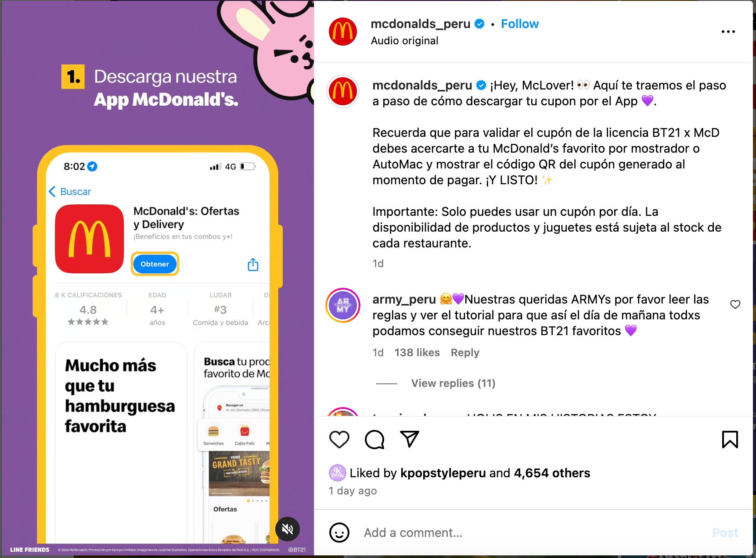Unmute the video audio

[x=288, y=529]
